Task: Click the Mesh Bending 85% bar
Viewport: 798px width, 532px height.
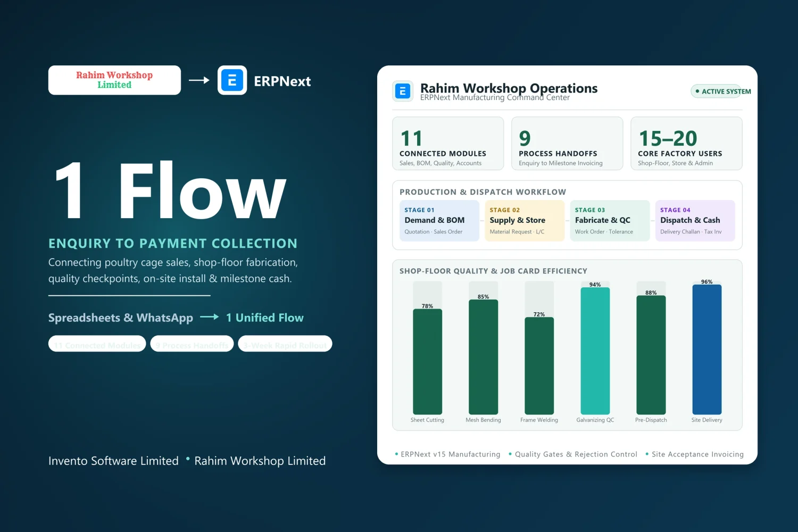Action: click(x=483, y=357)
